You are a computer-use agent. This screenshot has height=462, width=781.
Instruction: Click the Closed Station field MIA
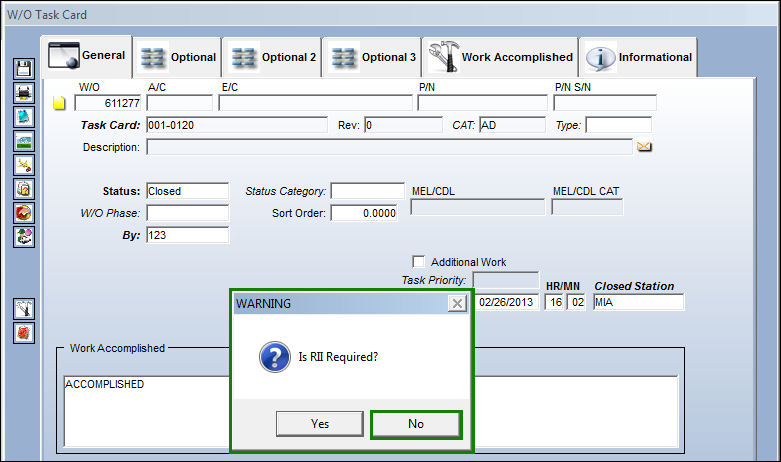coord(639,302)
